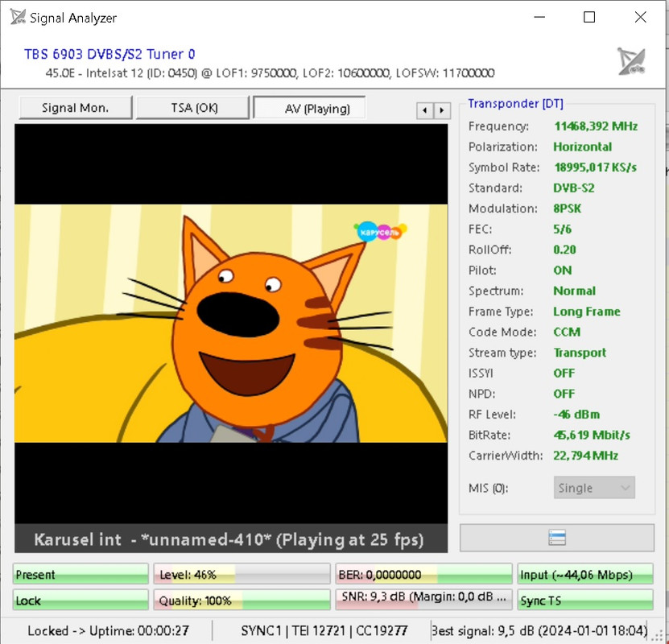Click the Input (~44,06 Mbps) indicator
669x644 pixels.
click(x=585, y=574)
